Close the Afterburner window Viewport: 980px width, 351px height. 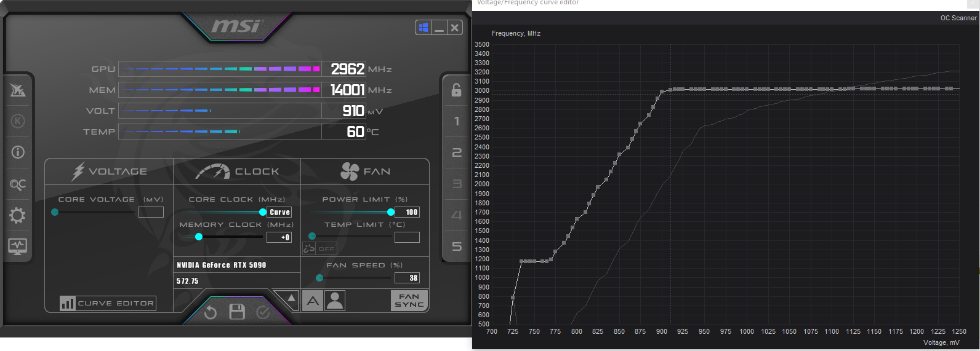click(x=454, y=28)
